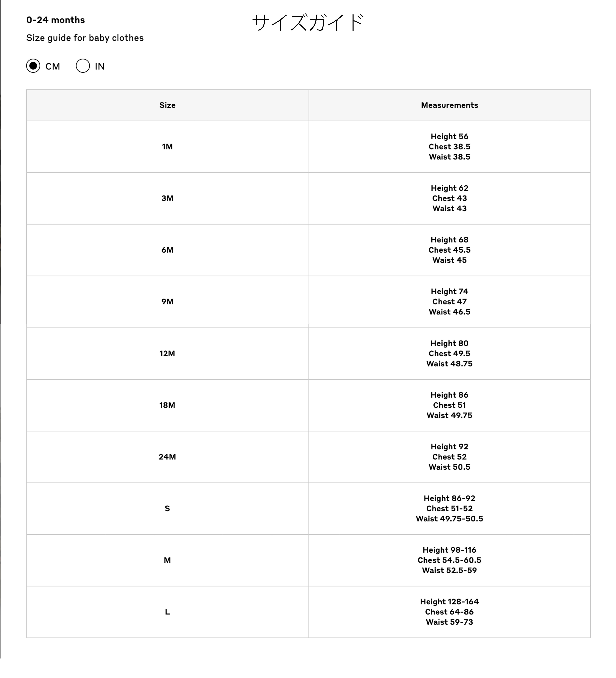Click the L size cell

(167, 612)
